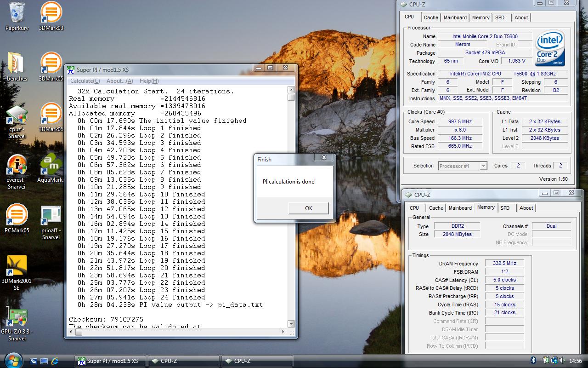Click the Super PI title bar icon
Image resolution: width=588 pixels, height=368 pixels.
pyautogui.click(x=70, y=69)
